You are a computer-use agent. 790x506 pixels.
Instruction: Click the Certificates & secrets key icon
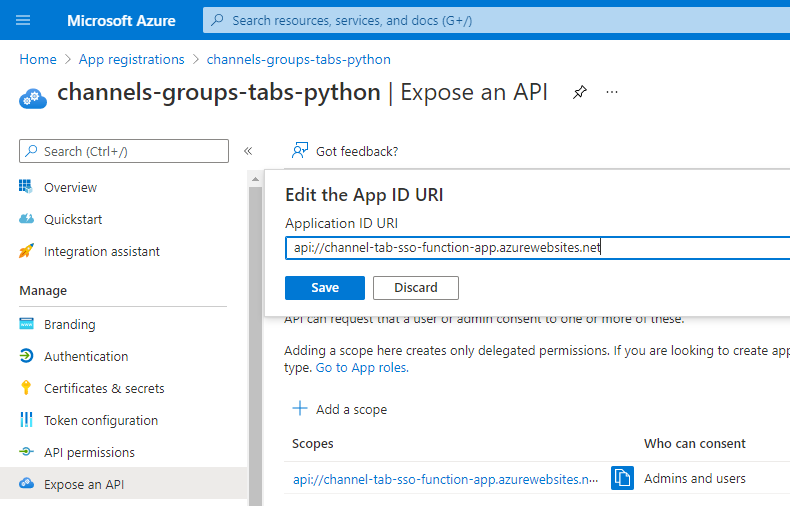(x=26, y=388)
